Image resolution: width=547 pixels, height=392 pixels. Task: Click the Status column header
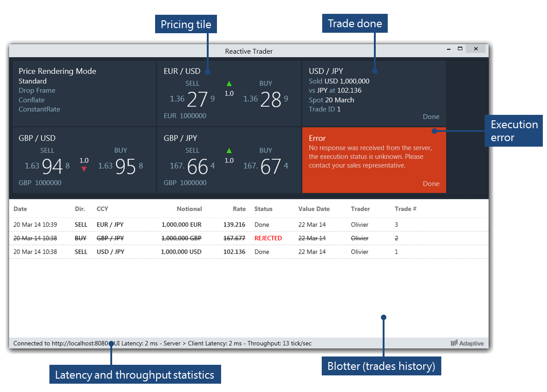click(x=264, y=209)
